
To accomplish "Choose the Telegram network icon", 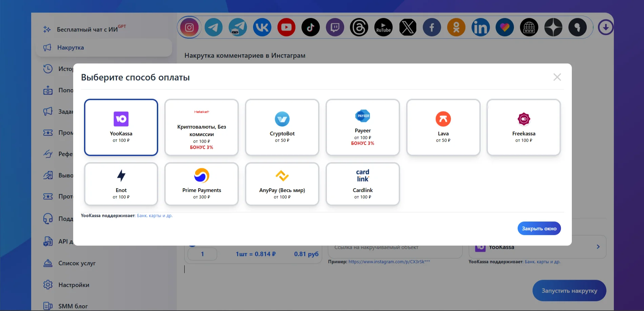I will [214, 27].
